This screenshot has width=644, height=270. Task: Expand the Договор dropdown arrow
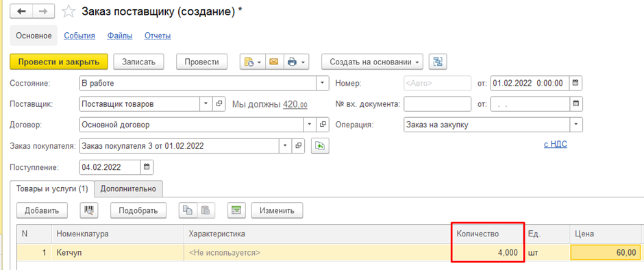click(309, 125)
